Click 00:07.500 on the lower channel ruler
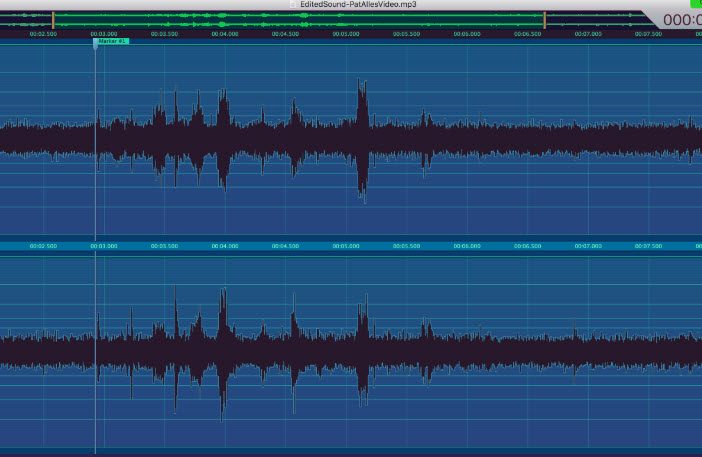702x457 pixels. 648,246
